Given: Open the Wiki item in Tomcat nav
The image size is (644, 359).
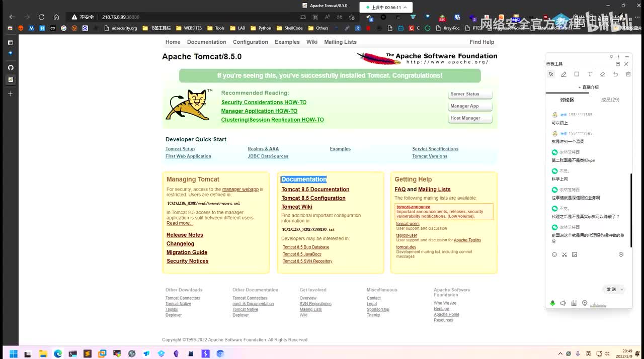Looking at the screenshot, I should 312,42.
